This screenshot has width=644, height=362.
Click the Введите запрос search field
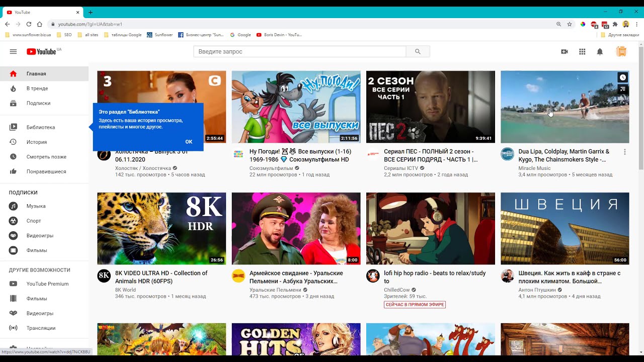pyautogui.click(x=300, y=52)
